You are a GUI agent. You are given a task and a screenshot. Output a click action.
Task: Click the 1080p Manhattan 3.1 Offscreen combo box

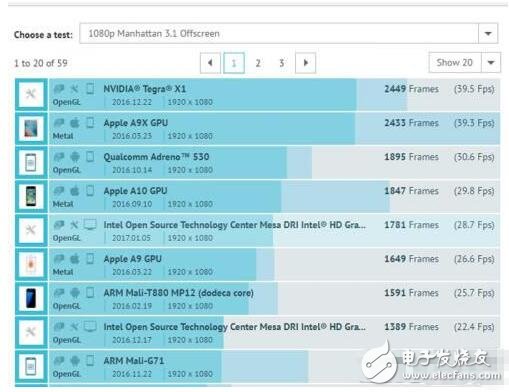point(288,33)
